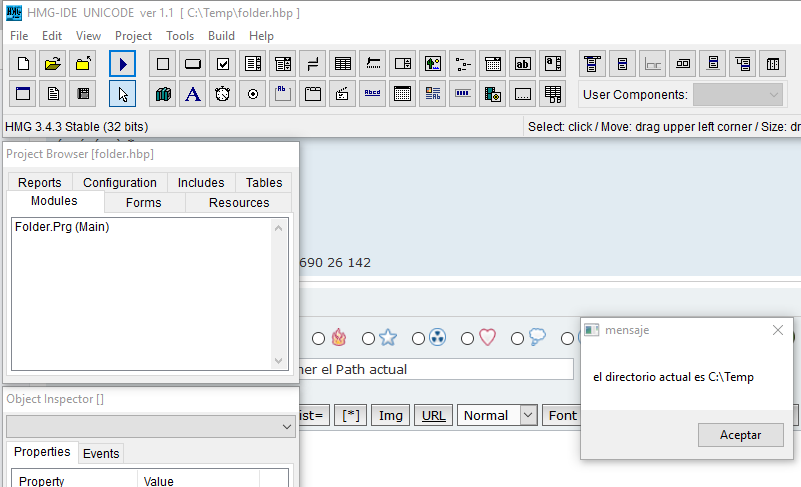Screen dimensions: 801x487
Task: Open the Tools menu
Action: [x=180, y=36]
